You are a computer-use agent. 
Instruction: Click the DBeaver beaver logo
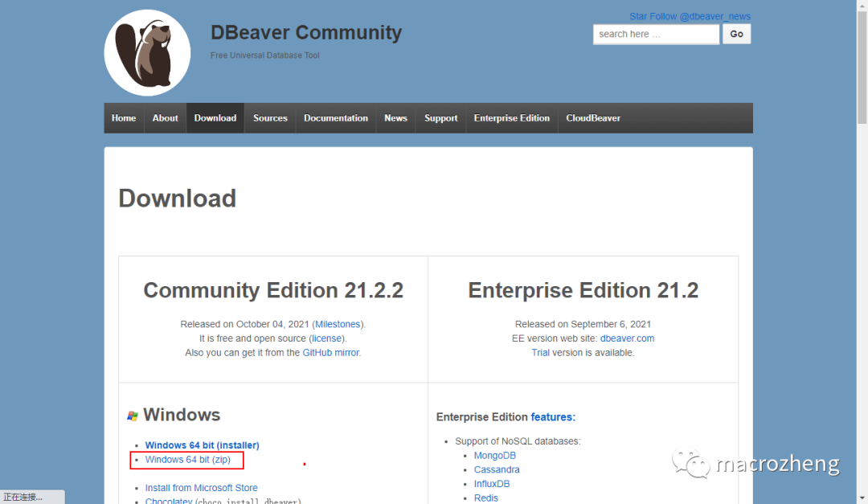(147, 53)
